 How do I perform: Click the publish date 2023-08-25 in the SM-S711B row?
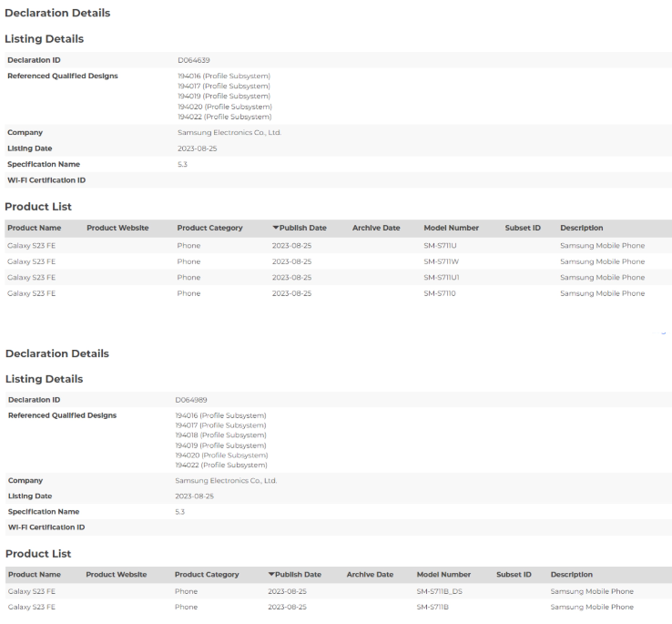click(287, 607)
